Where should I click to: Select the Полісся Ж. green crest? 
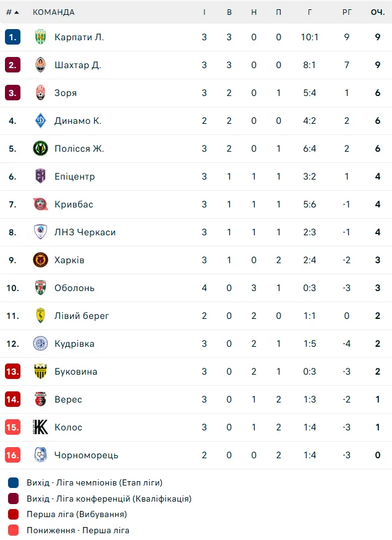point(41,149)
